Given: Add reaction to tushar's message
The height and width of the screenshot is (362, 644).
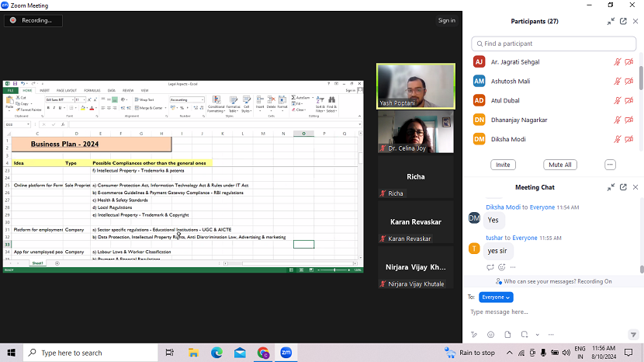Looking at the screenshot, I should pos(501,267).
